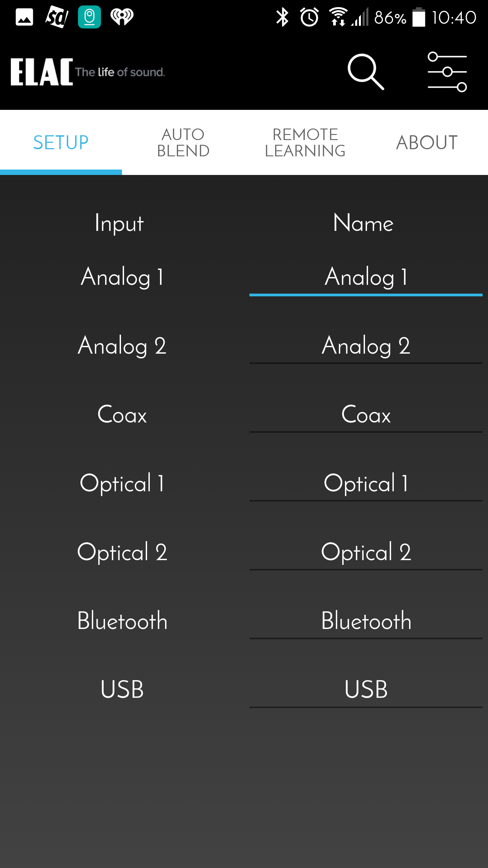
Task: Edit the Bluetooth name field
Action: point(366,621)
